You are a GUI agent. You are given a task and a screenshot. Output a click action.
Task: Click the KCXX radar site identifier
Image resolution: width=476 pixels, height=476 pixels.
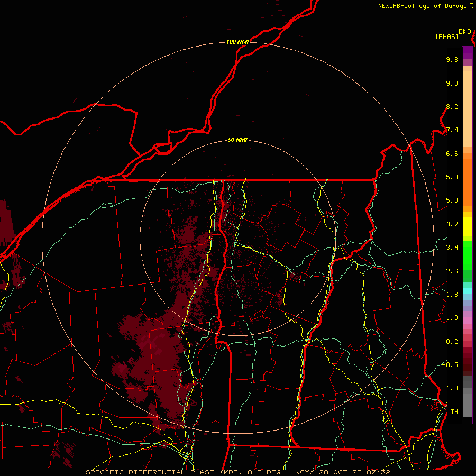305,472
